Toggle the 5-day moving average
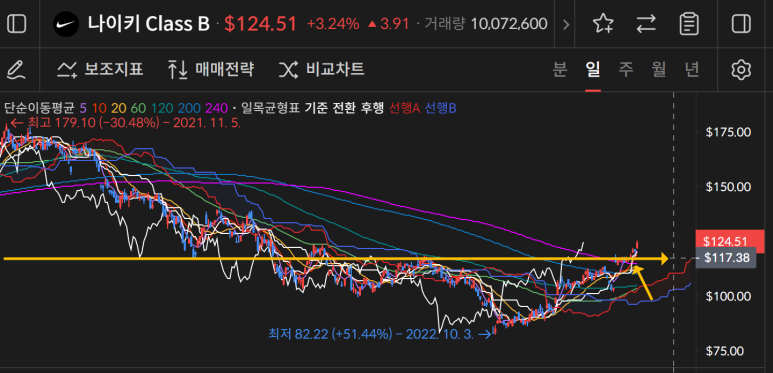 coord(82,108)
